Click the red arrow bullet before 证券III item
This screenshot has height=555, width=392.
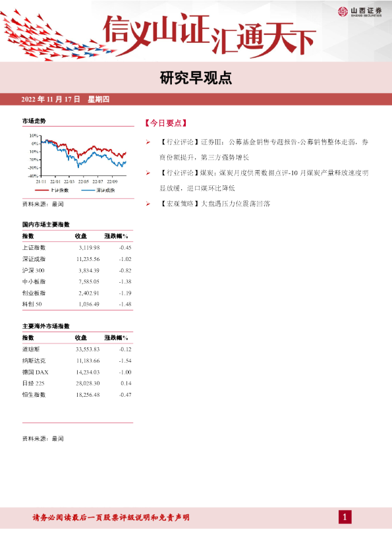coord(148,142)
